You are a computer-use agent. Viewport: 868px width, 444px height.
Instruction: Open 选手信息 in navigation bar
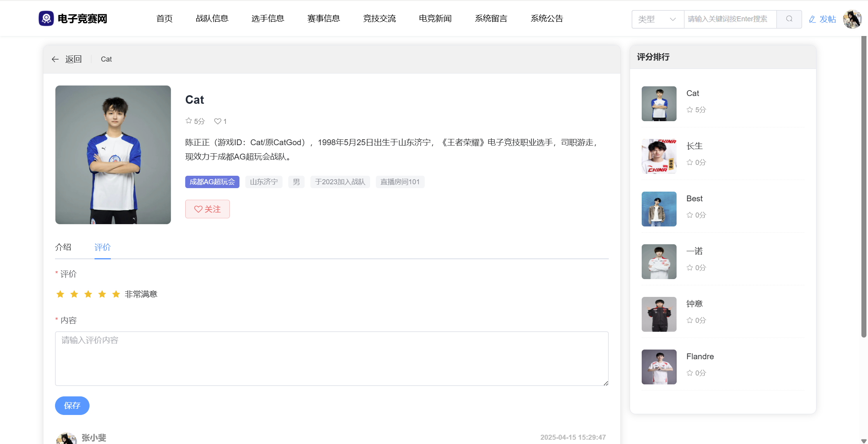click(267, 19)
